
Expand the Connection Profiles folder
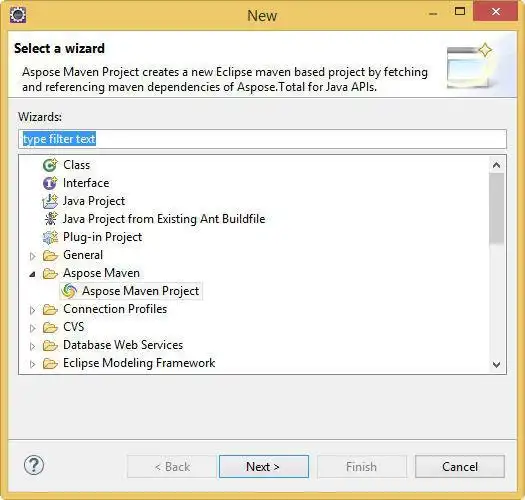pyautogui.click(x=32, y=310)
